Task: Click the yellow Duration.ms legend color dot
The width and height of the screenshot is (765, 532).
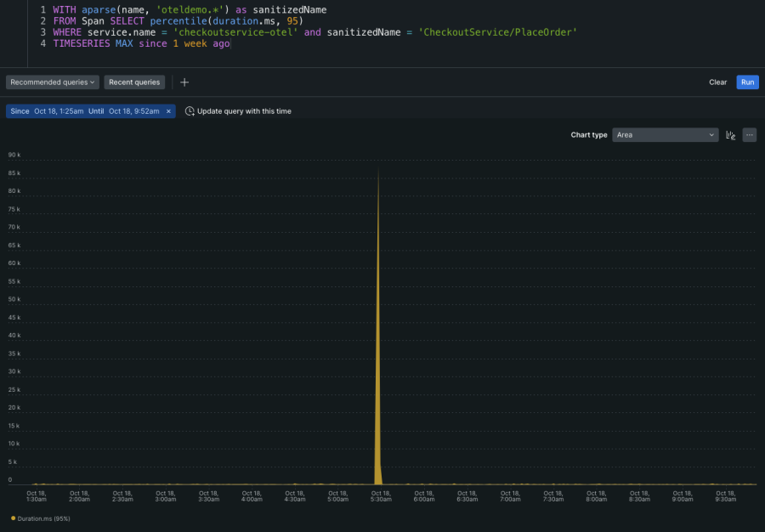Action: coord(13,518)
